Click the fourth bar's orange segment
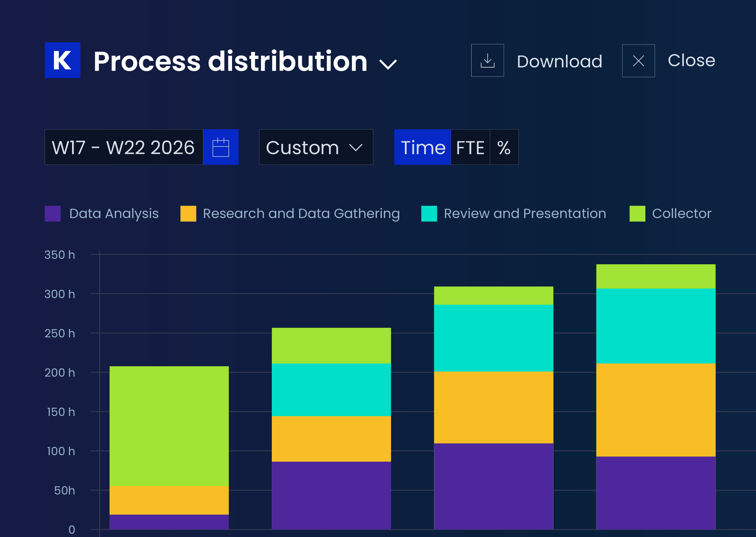Image resolution: width=756 pixels, height=537 pixels. [656, 410]
